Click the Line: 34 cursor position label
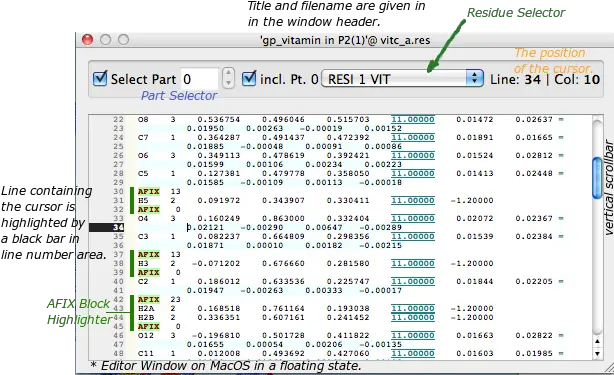The height and width of the screenshot is (375, 614). (515, 79)
